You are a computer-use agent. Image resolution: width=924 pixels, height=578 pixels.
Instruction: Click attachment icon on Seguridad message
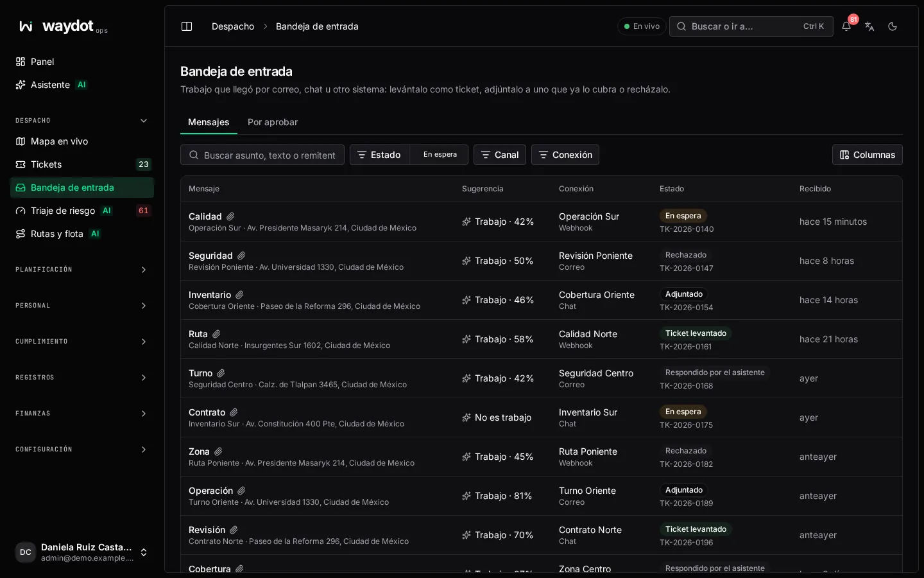point(241,256)
